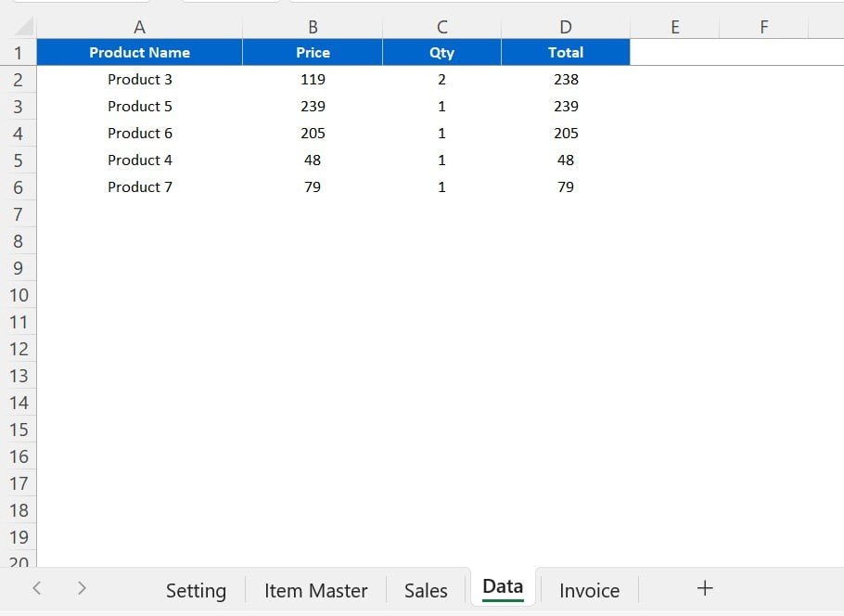Image resolution: width=844 pixels, height=616 pixels.
Task: Open the Invoice sheet tab
Action: click(589, 591)
